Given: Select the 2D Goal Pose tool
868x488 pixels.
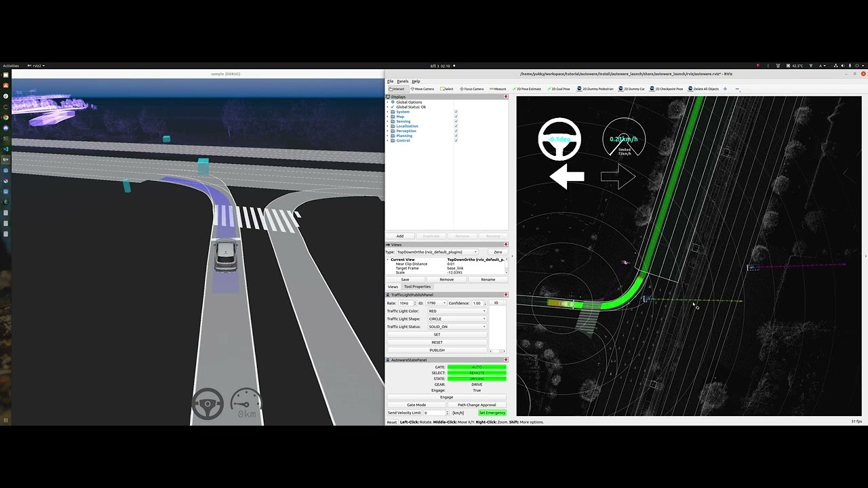Looking at the screenshot, I should pyautogui.click(x=559, y=89).
